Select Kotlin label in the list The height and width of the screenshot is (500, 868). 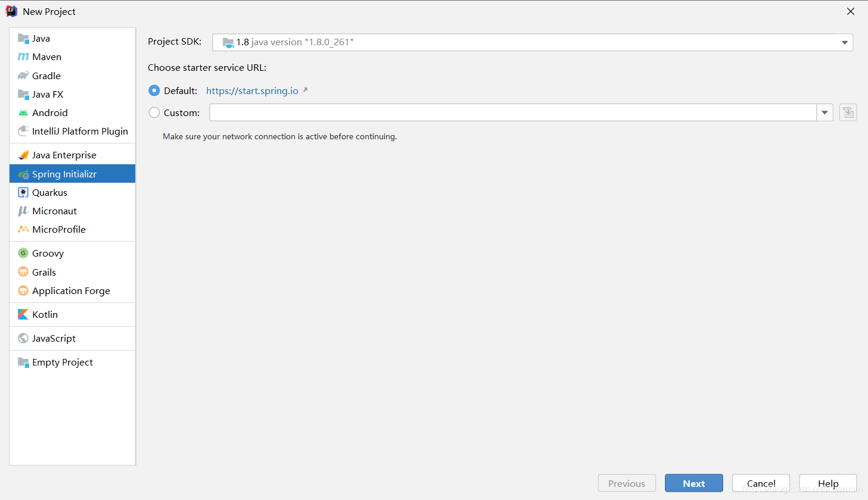click(x=45, y=315)
